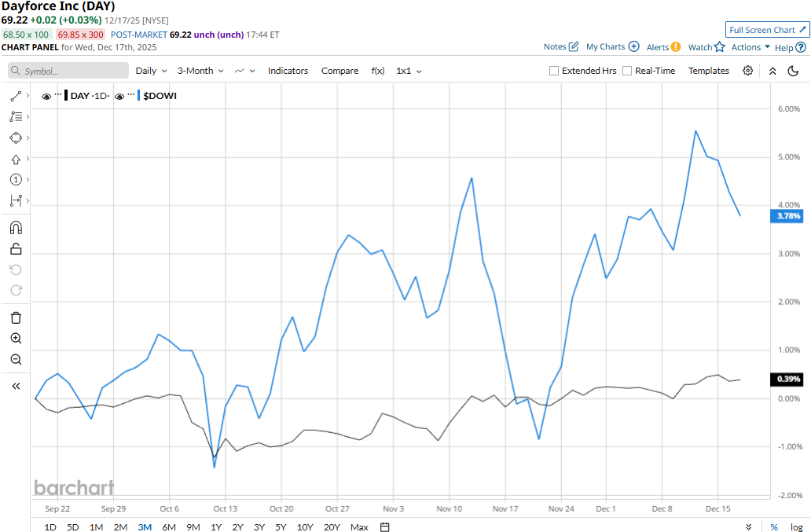Toggle magnet snap mode
The height and width of the screenshot is (532, 811).
click(x=16, y=228)
